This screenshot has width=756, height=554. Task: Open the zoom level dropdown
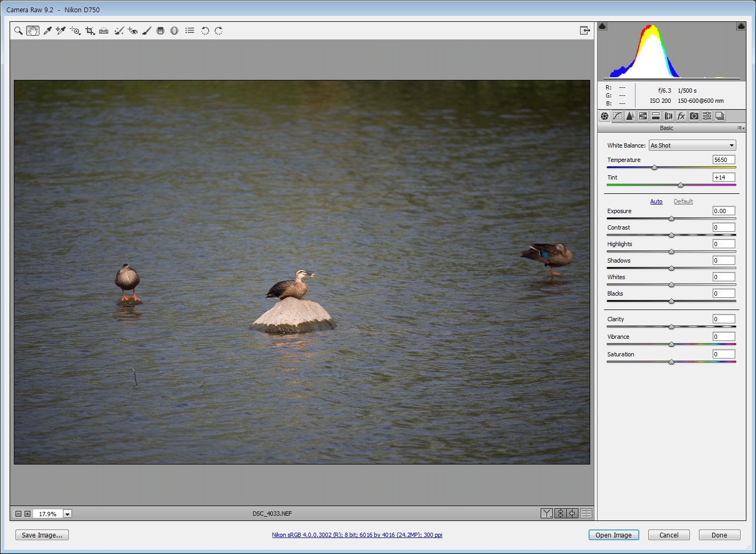(x=67, y=514)
